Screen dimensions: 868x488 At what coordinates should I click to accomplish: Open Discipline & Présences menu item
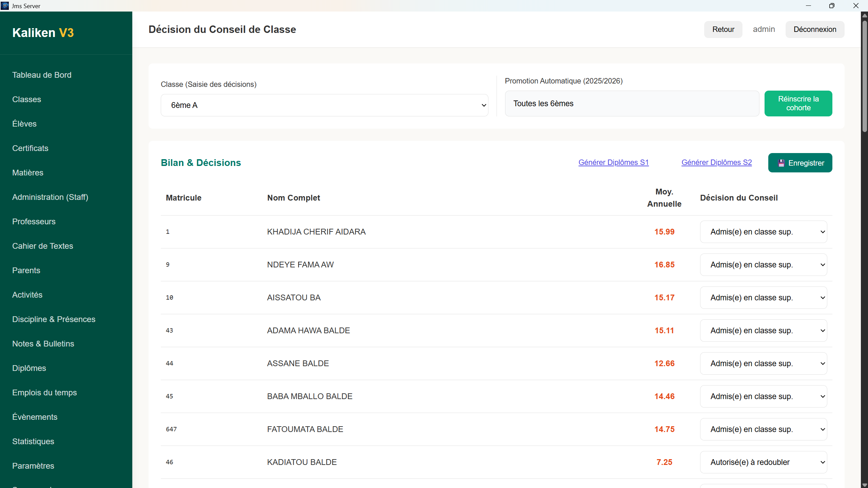point(54,319)
